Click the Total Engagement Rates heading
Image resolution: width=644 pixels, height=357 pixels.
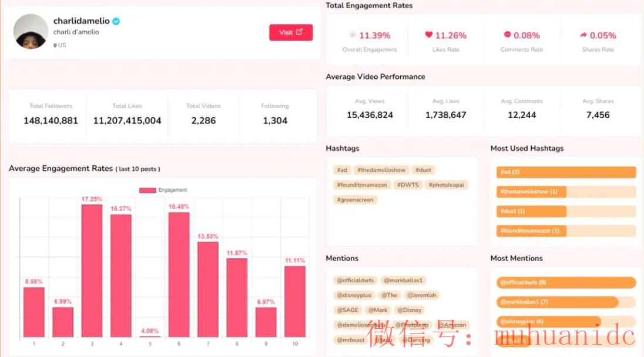[369, 5]
